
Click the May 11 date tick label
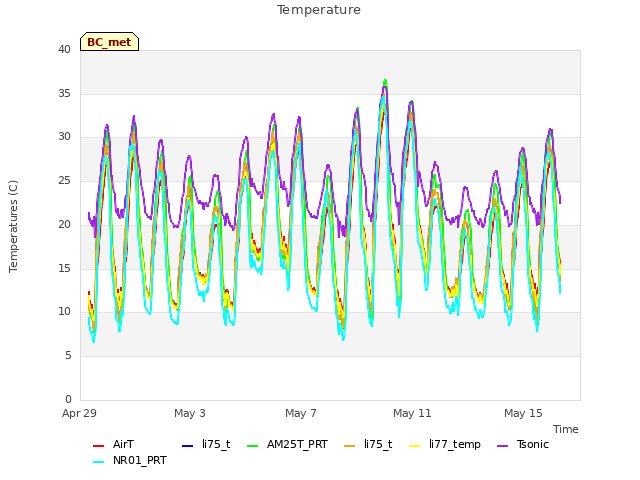pos(412,413)
